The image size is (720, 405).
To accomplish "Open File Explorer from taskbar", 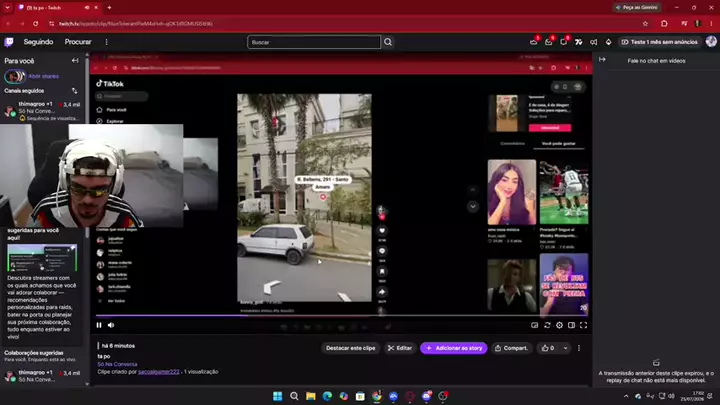I will click(x=311, y=396).
